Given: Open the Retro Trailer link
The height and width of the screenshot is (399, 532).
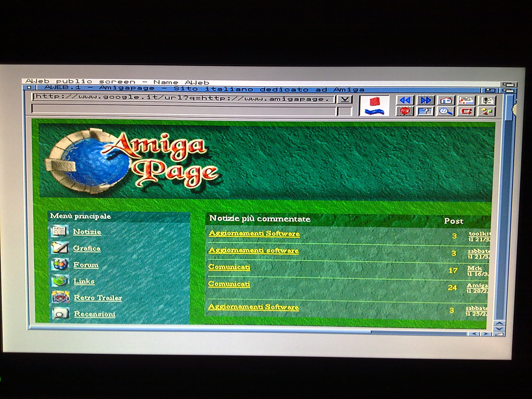Looking at the screenshot, I should 98,298.
